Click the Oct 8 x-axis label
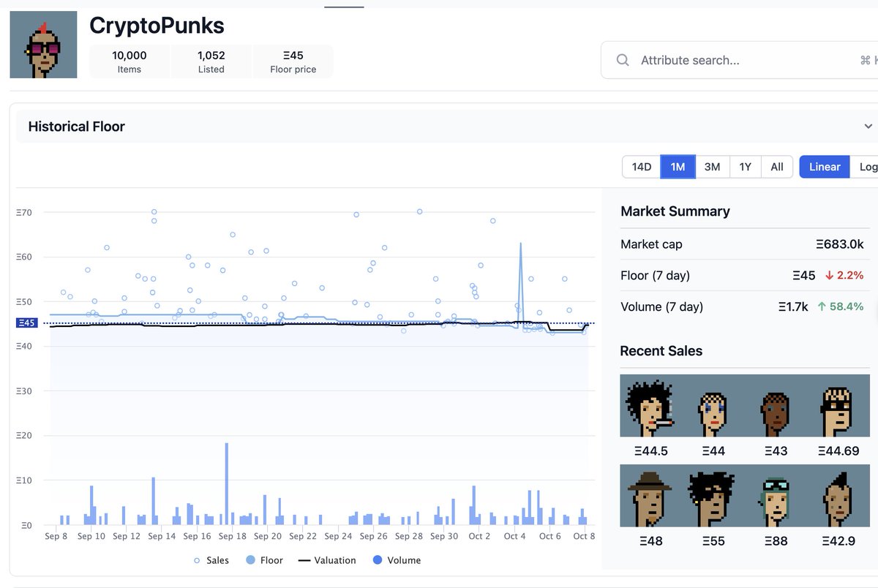 (x=585, y=536)
